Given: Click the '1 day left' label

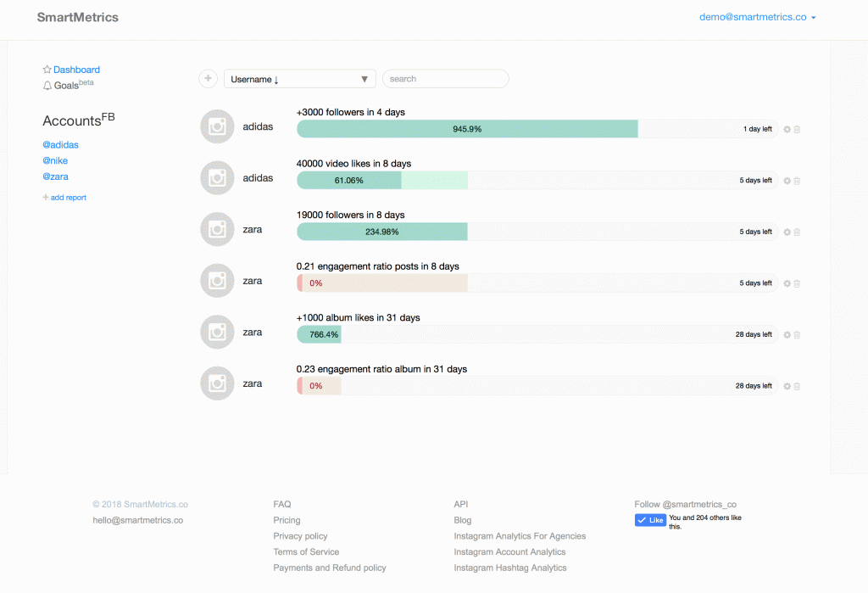Looking at the screenshot, I should [757, 129].
